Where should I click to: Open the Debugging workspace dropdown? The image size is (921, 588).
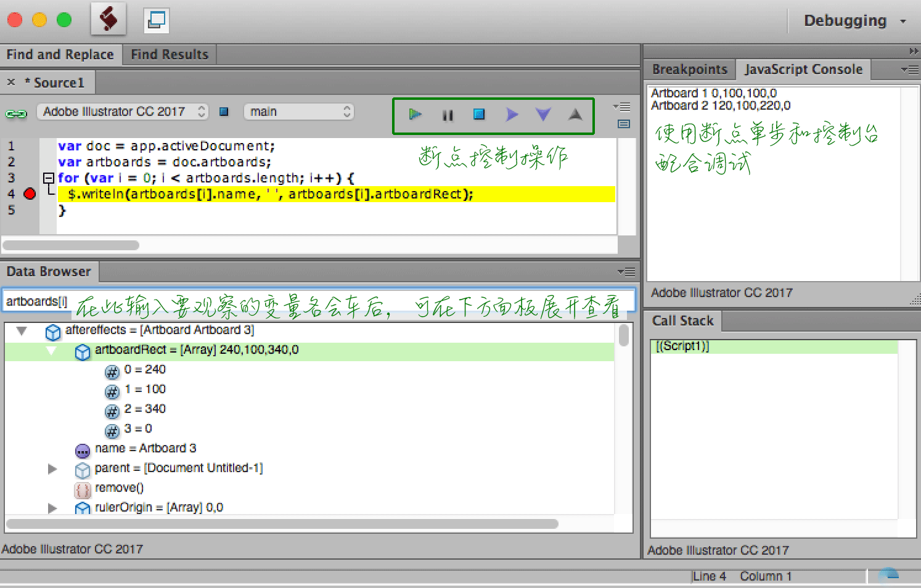coord(854,20)
